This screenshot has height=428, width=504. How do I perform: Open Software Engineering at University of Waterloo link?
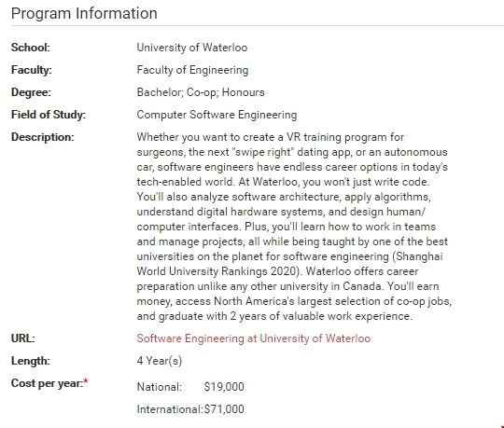254,338
